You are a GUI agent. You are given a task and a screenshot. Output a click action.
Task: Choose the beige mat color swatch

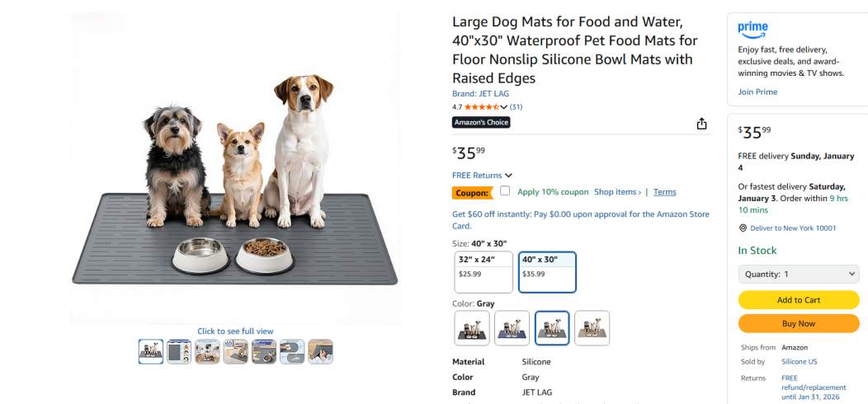click(592, 327)
